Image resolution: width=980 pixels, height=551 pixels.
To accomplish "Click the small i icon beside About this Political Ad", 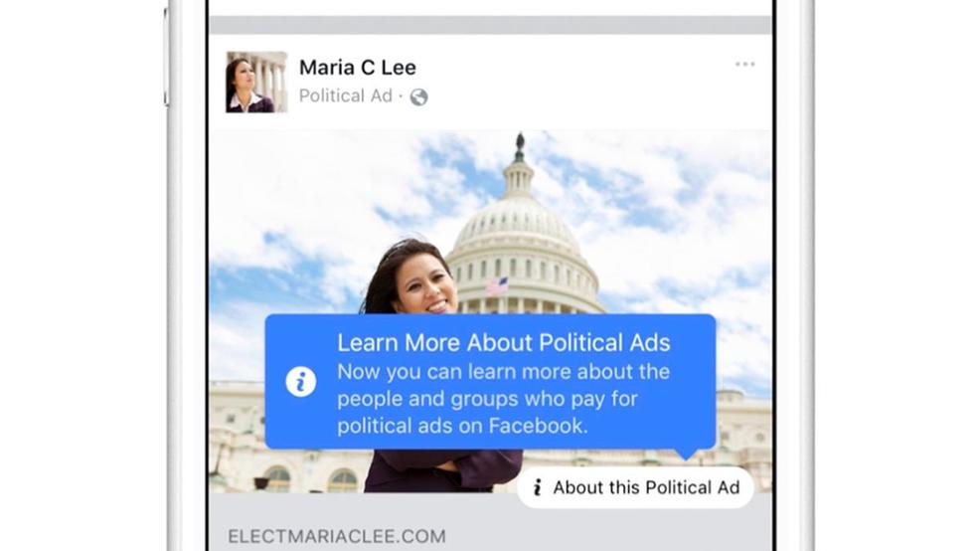I will click(x=538, y=487).
